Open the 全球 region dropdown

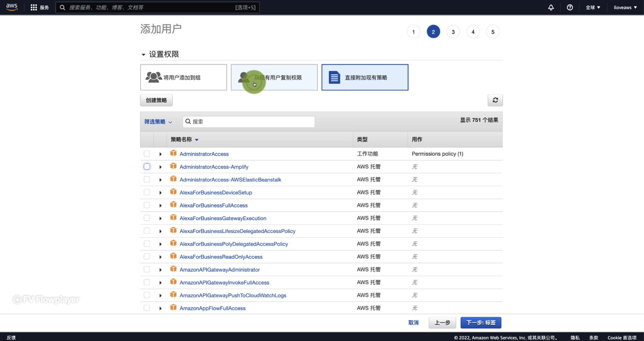tap(593, 7)
